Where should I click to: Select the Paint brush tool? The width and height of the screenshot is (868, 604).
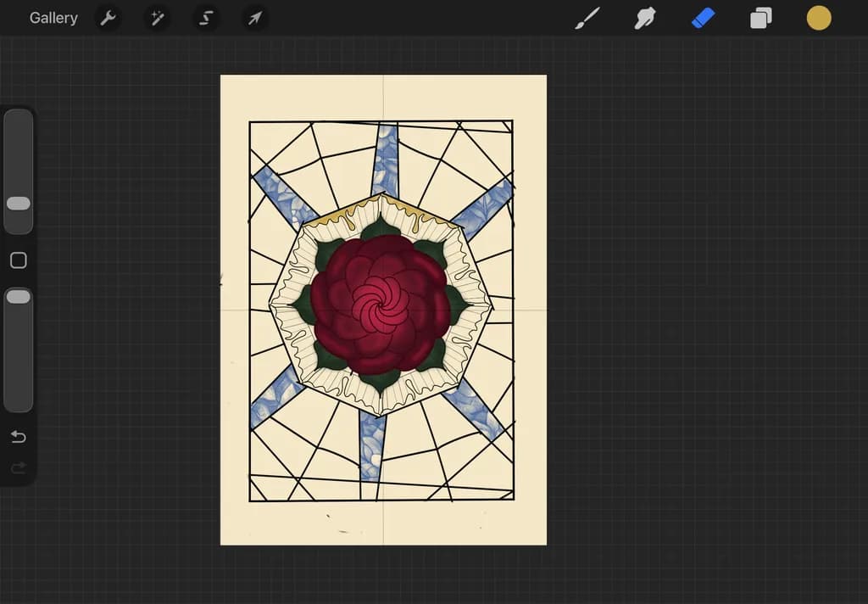click(587, 19)
